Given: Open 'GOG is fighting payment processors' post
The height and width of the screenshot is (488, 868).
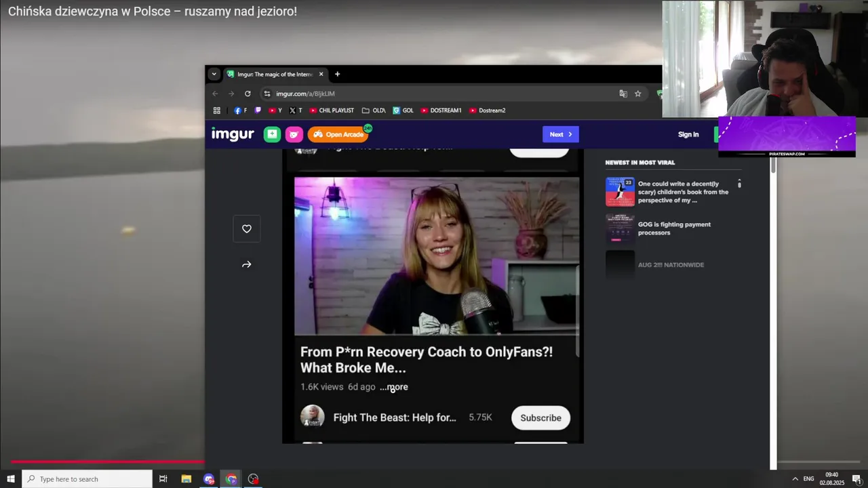Looking at the screenshot, I should [675, 228].
